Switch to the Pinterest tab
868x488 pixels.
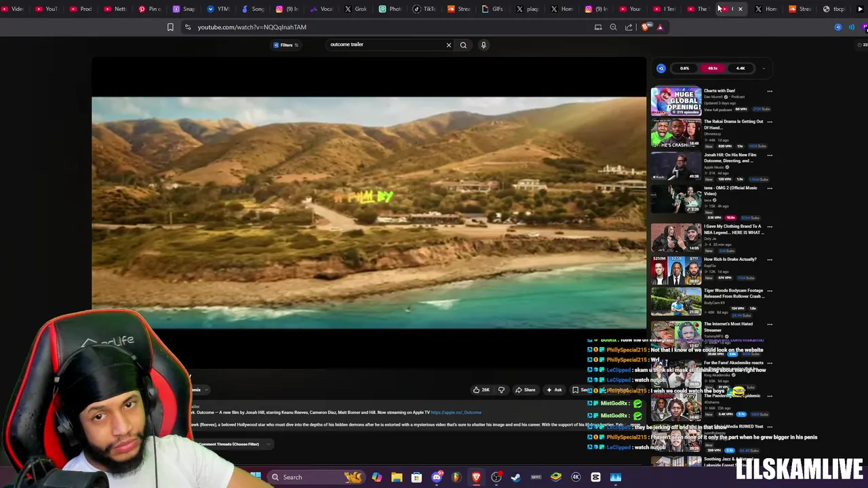150,9
